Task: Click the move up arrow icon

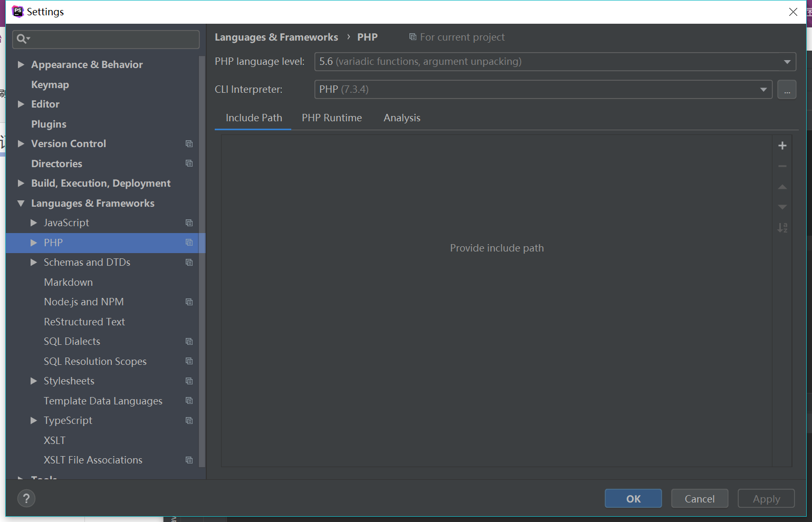Action: click(782, 187)
